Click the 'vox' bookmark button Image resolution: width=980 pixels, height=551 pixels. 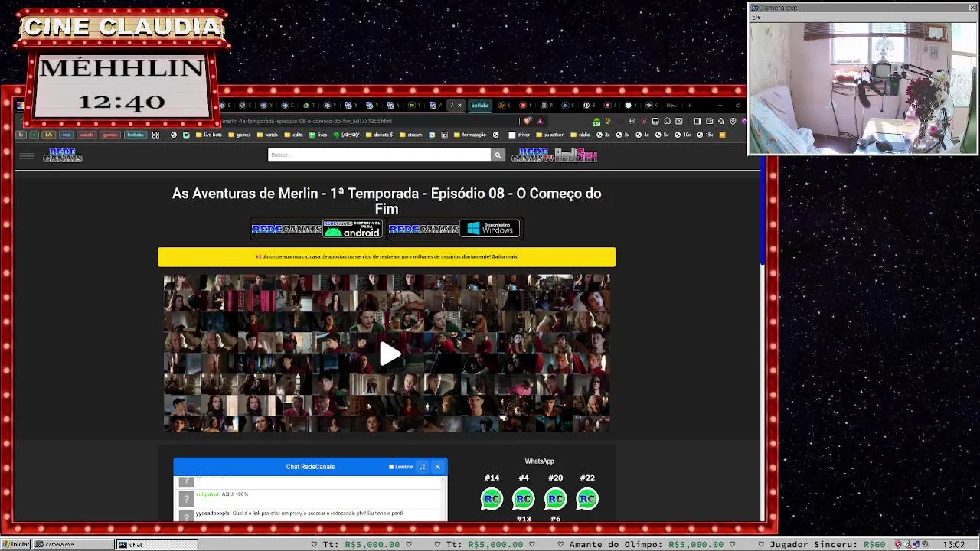point(67,135)
